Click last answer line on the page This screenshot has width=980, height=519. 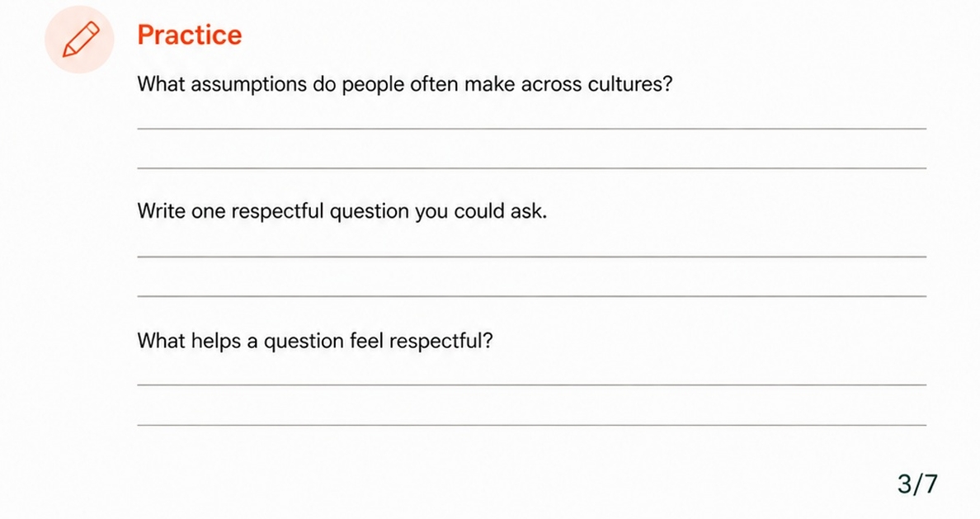pos(532,425)
